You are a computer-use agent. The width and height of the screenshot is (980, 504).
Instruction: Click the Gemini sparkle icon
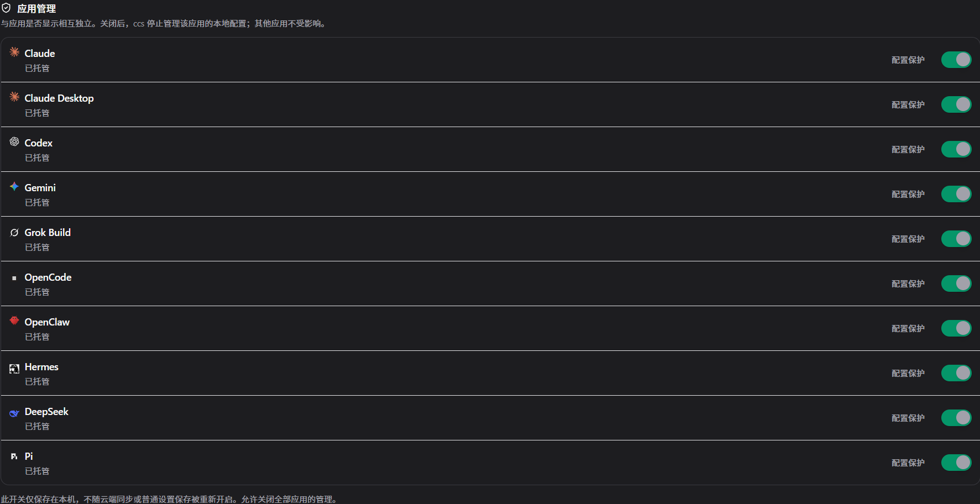pyautogui.click(x=14, y=186)
